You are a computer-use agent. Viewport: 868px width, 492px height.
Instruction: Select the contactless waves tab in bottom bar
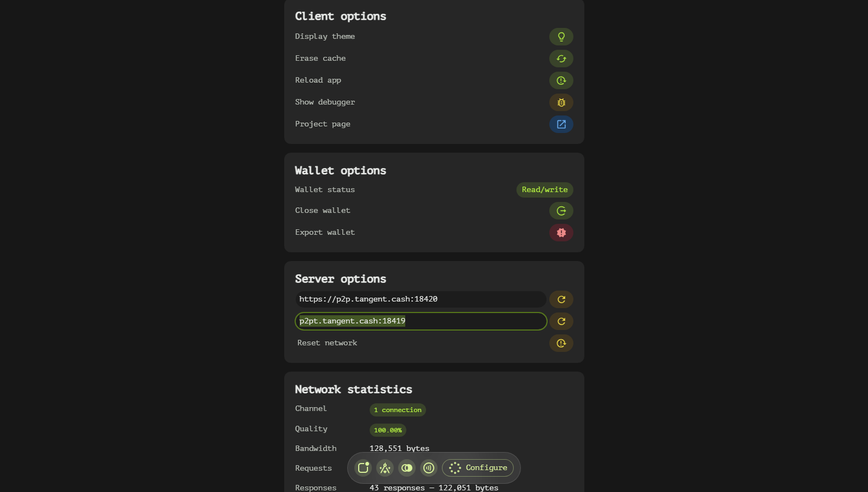[429, 468]
